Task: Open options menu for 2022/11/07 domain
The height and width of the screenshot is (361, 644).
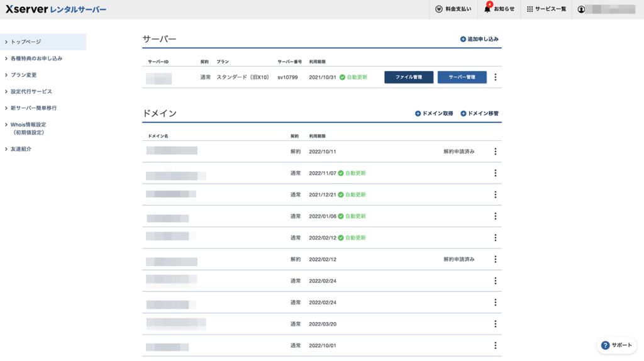Action: (x=495, y=173)
